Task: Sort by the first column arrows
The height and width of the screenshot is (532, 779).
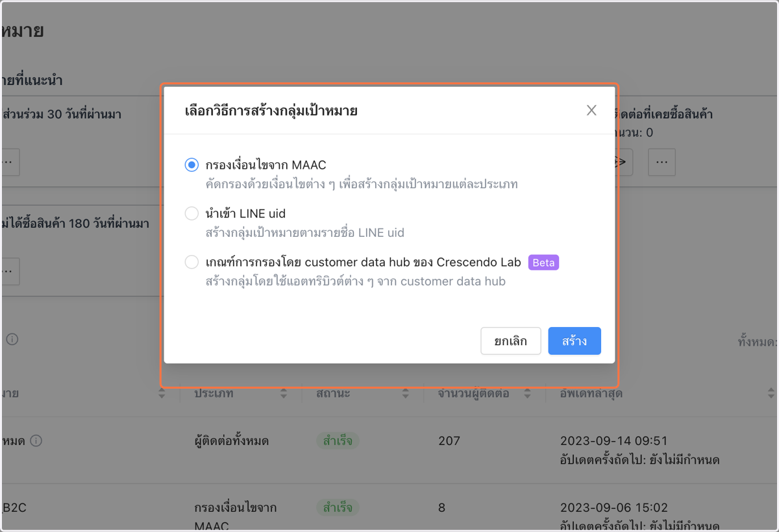Action: pyautogui.click(x=162, y=393)
